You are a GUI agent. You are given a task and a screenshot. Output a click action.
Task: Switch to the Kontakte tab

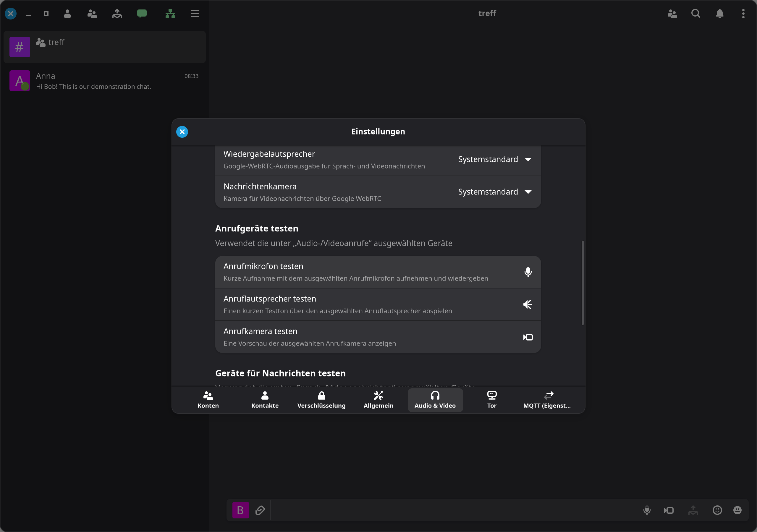[265, 400]
